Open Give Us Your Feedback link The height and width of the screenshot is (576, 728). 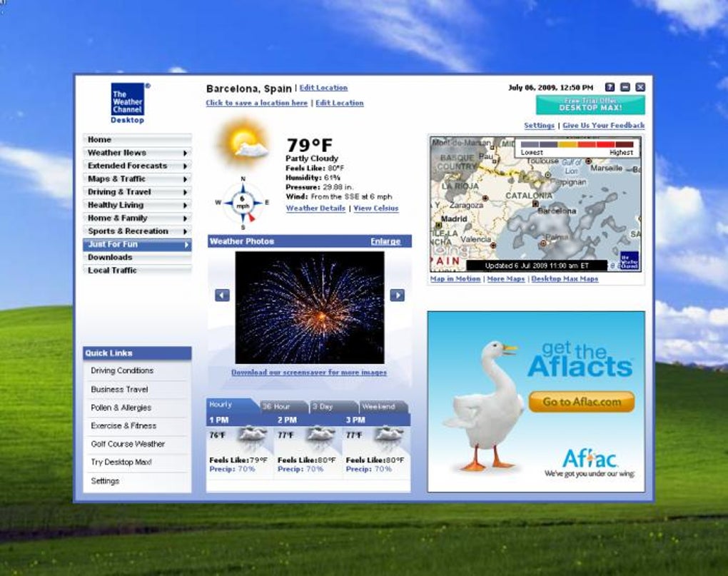pos(604,126)
